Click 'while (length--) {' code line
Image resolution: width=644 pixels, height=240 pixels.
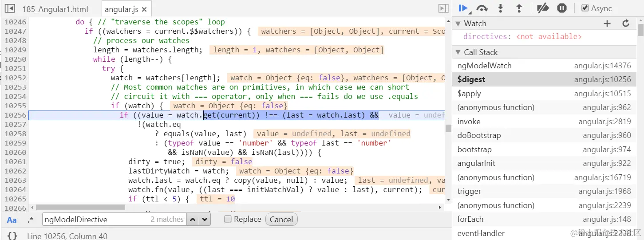(x=133, y=59)
